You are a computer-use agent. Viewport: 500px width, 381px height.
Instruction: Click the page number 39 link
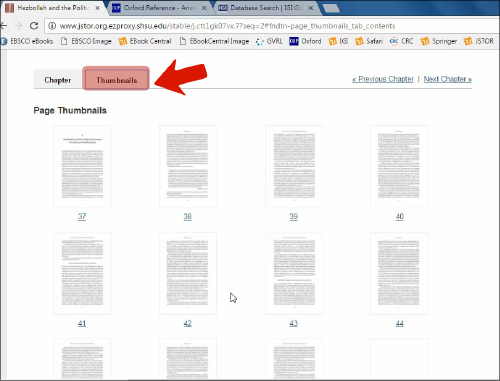(x=294, y=216)
